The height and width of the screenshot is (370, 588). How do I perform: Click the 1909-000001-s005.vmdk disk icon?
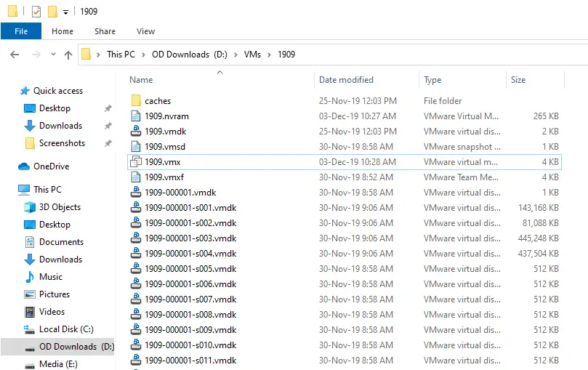coord(136,269)
